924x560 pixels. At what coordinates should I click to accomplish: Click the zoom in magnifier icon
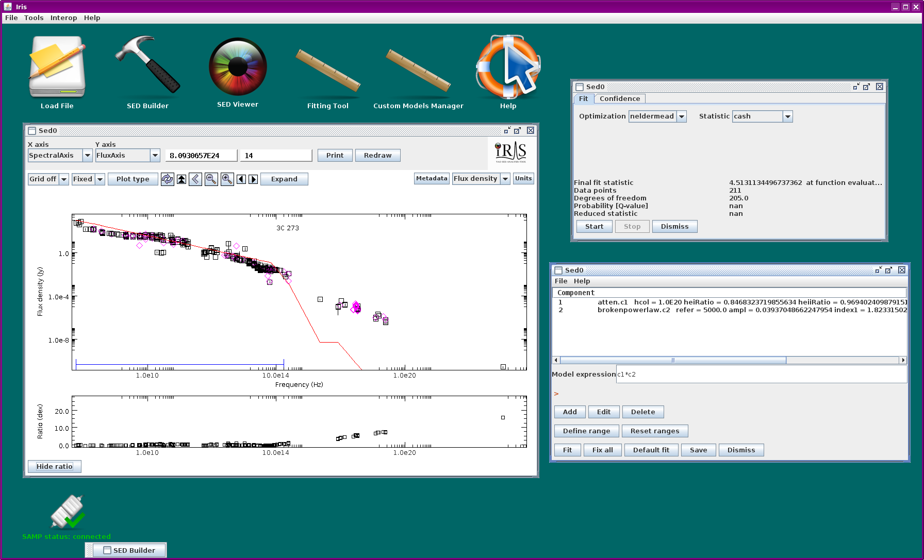pos(227,179)
